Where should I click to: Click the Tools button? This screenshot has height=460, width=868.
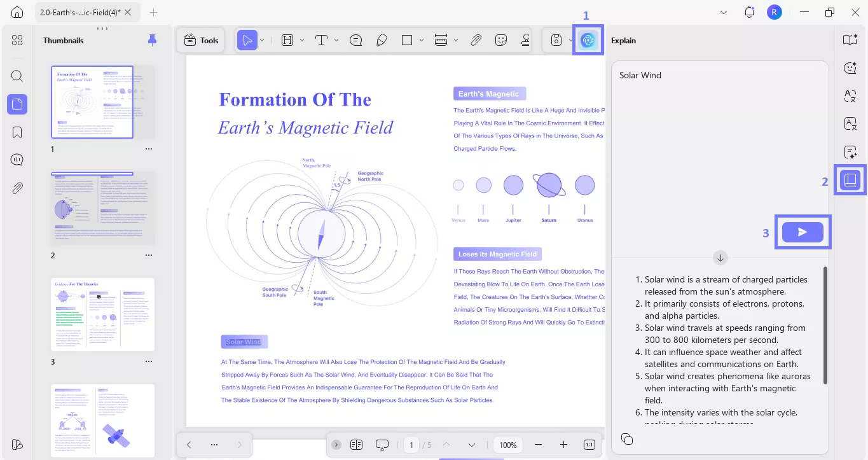coord(201,40)
